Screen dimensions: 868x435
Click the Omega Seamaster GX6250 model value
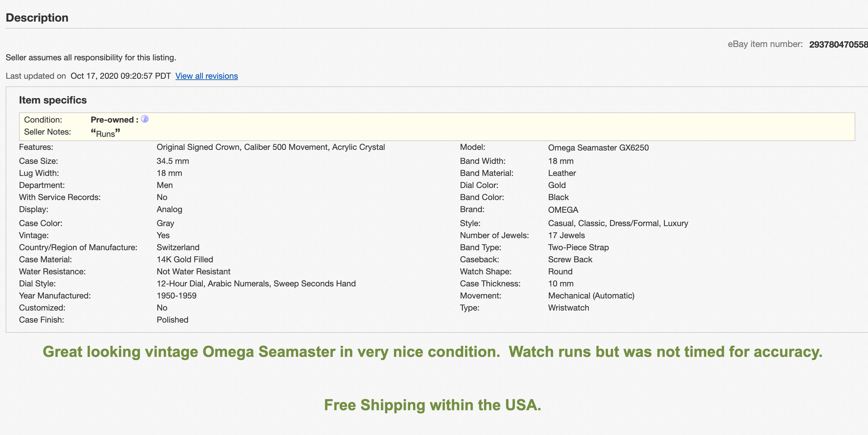point(598,147)
